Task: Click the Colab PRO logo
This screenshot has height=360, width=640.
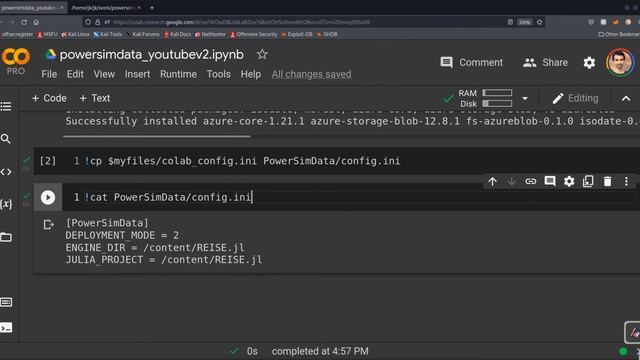Action: (x=16, y=61)
